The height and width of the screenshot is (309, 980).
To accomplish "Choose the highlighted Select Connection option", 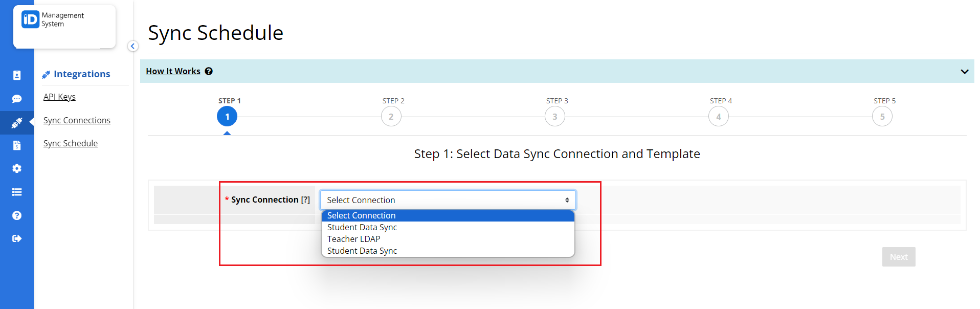I will pyautogui.click(x=448, y=215).
